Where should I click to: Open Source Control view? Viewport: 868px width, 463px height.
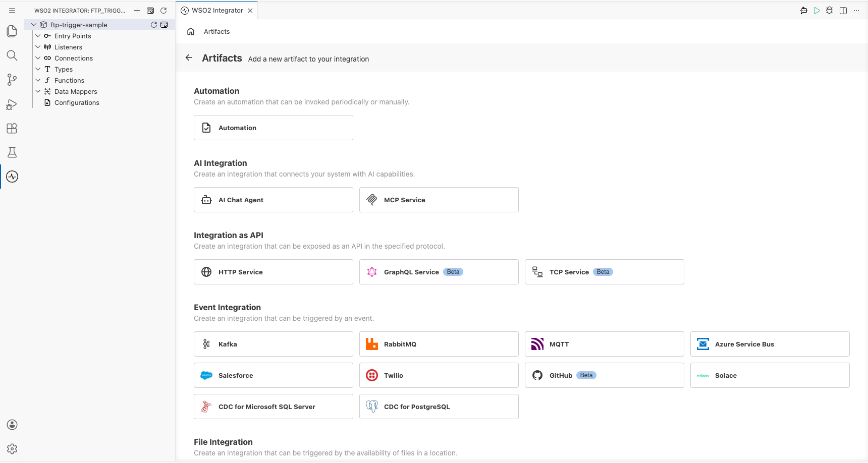pos(12,80)
